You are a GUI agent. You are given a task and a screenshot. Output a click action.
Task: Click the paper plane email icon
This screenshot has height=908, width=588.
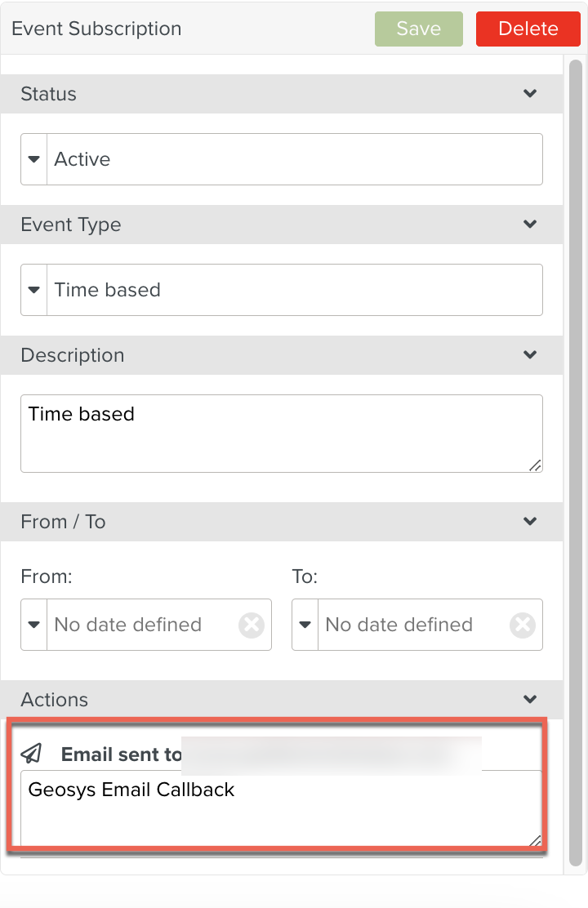click(x=31, y=753)
